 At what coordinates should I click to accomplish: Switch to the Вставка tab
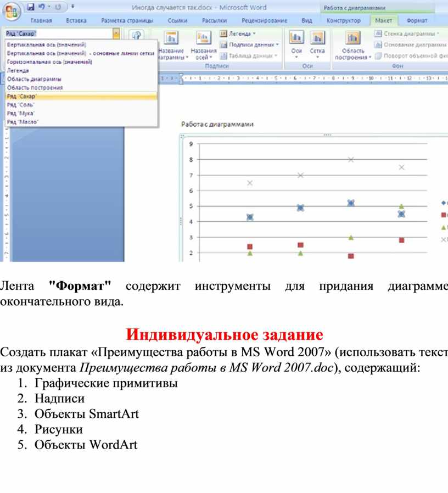(x=76, y=20)
